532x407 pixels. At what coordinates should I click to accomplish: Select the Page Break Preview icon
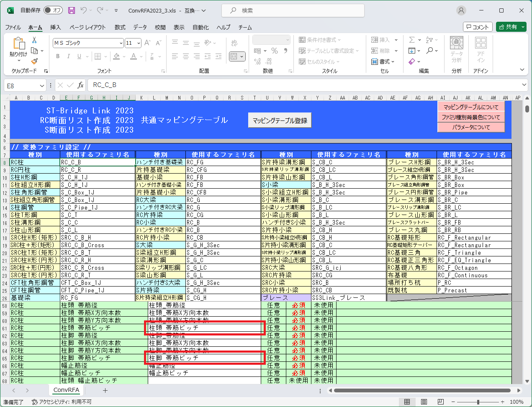point(440,402)
